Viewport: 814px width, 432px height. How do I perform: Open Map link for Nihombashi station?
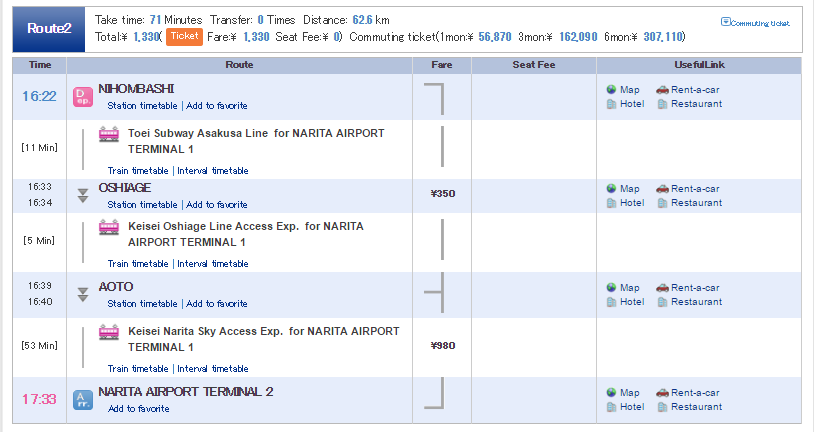pos(629,90)
